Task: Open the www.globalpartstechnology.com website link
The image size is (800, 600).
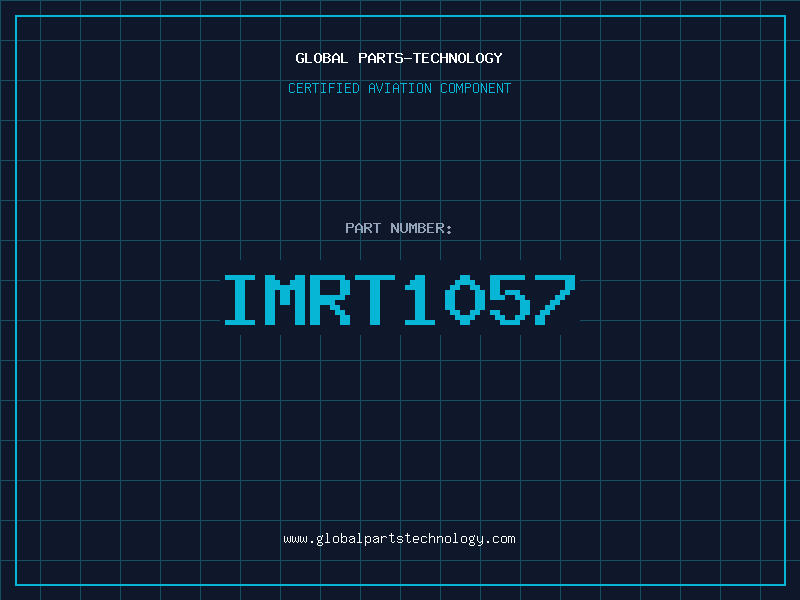Action: [x=399, y=538]
